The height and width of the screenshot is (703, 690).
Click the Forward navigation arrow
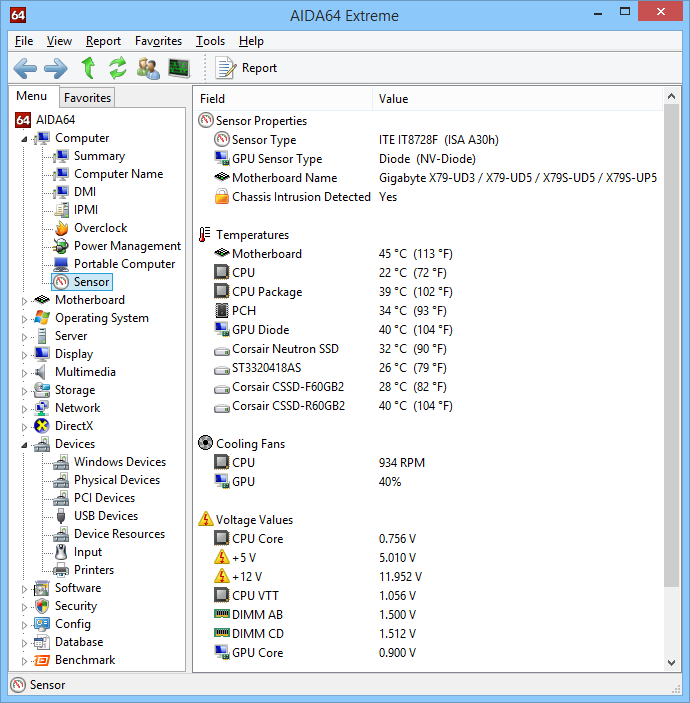point(55,68)
